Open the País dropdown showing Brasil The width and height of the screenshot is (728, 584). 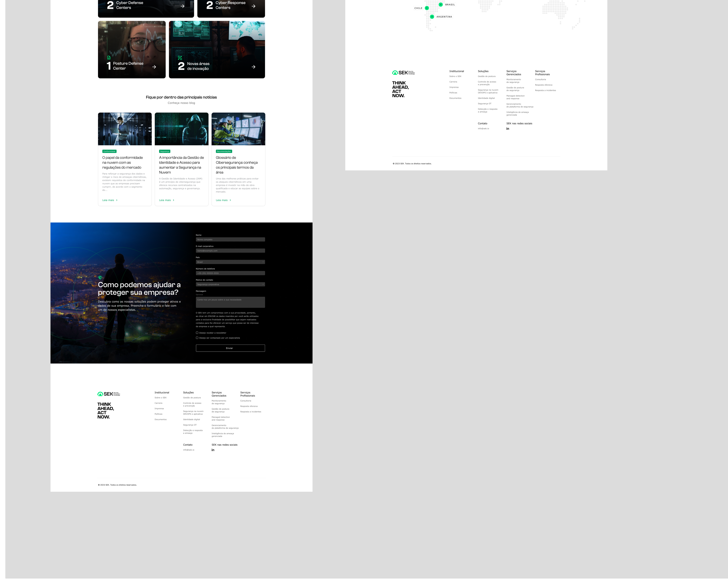click(x=230, y=262)
